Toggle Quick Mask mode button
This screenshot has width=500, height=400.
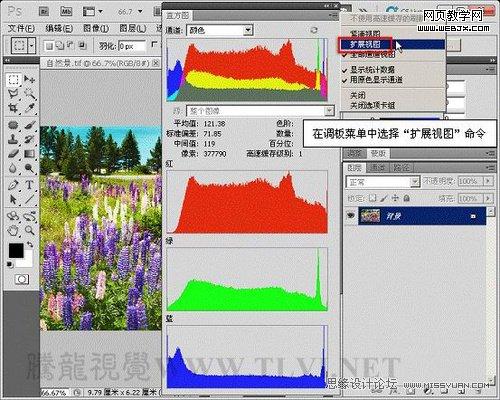22,279
